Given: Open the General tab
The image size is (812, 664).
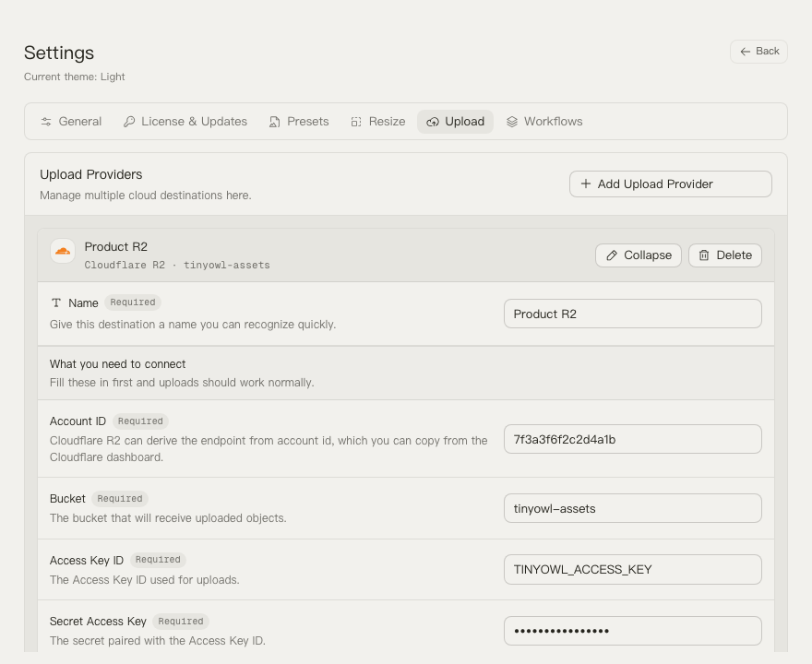Looking at the screenshot, I should click(71, 122).
